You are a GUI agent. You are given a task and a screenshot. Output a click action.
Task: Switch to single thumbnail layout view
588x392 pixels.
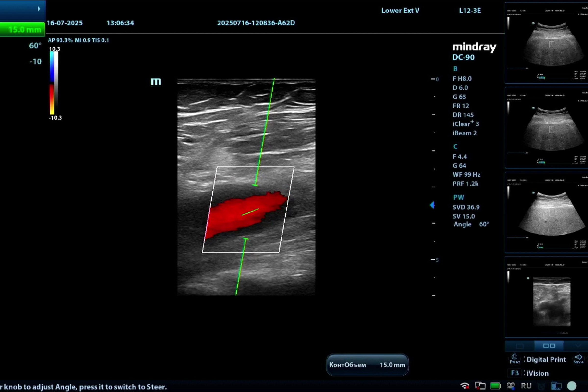pos(520,346)
